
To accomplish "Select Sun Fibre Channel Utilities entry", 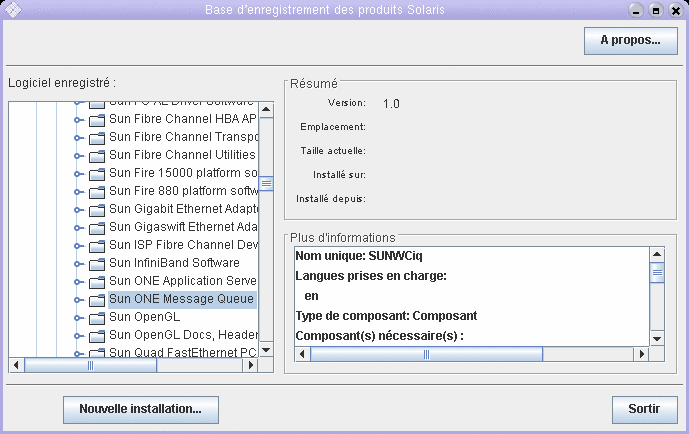I will pyautogui.click(x=183, y=155).
